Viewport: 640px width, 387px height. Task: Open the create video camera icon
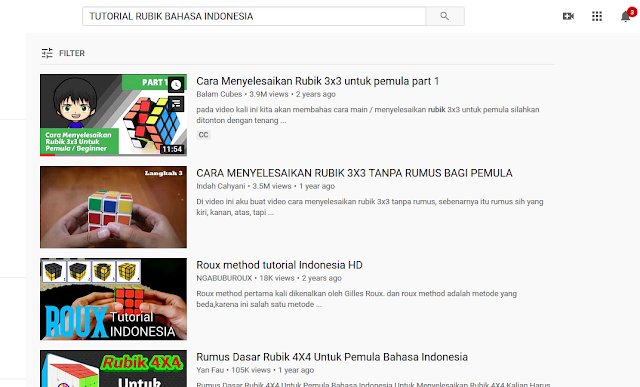coord(568,16)
